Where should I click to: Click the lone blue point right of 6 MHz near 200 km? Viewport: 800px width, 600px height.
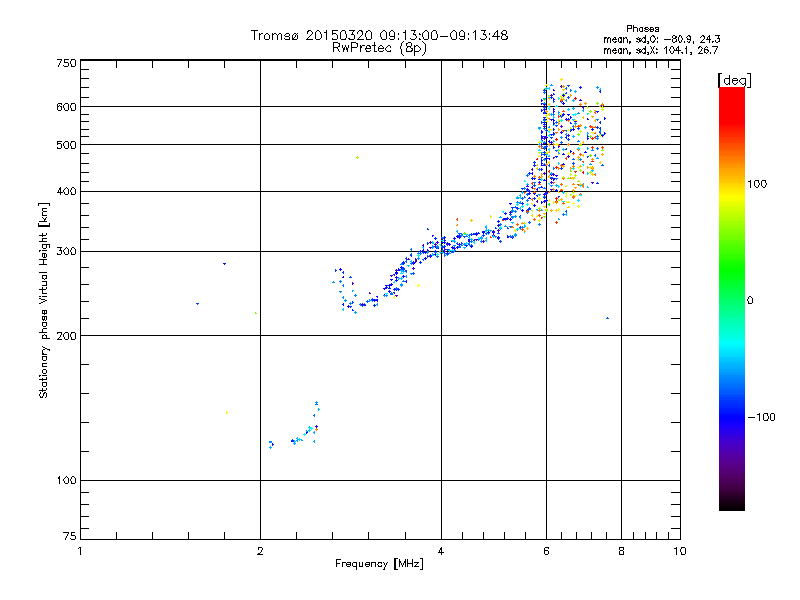click(x=607, y=318)
